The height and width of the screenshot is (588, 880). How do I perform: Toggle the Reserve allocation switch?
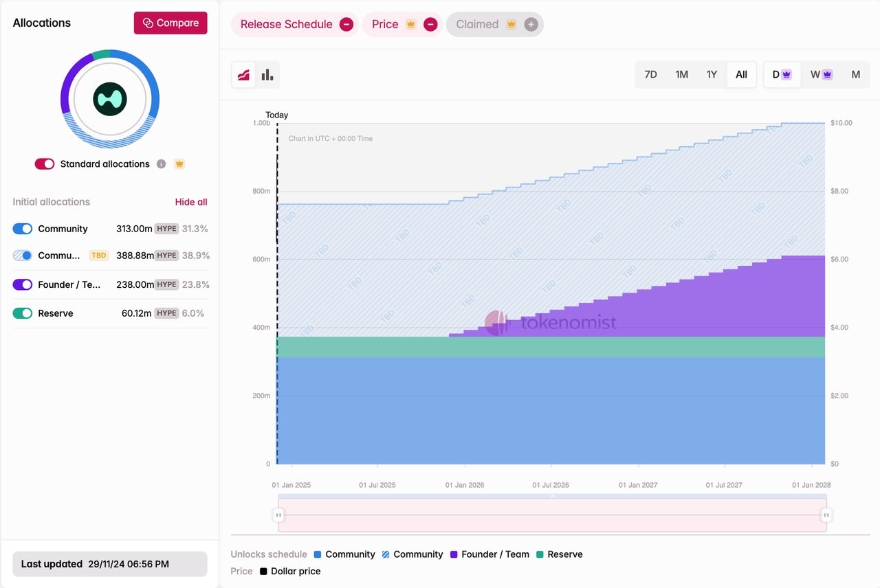point(23,313)
